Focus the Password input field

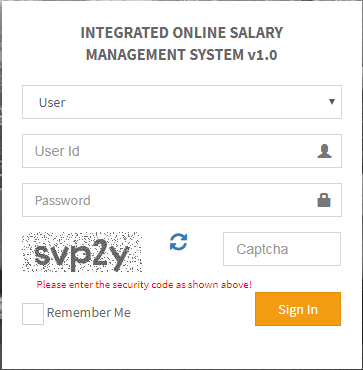coord(182,200)
